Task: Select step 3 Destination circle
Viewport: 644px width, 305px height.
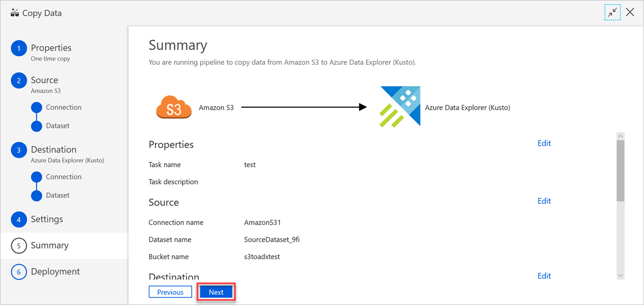Action: [19, 150]
